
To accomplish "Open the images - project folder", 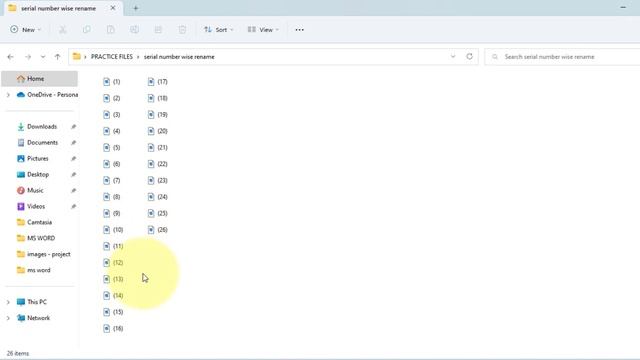I will [x=43, y=254].
